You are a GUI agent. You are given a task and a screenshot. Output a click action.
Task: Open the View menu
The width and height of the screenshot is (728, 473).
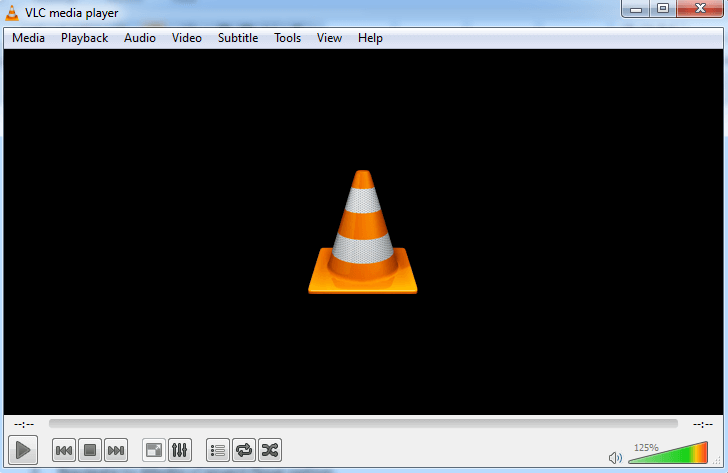click(329, 38)
